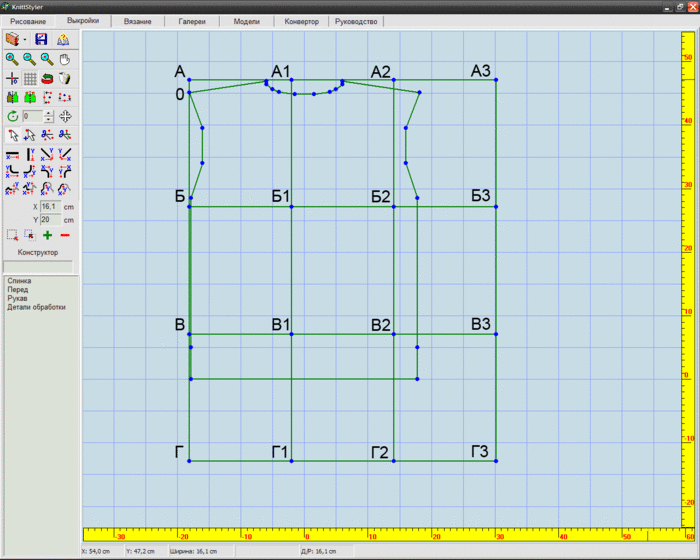Select the zoom out magnifier with minus
700x560 pixels.
point(29,59)
